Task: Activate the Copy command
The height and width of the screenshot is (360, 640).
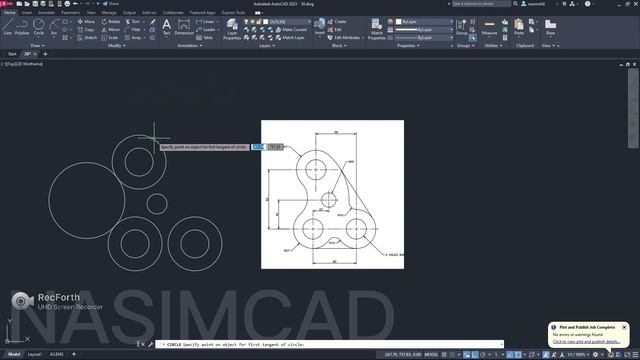Action: coord(86,29)
